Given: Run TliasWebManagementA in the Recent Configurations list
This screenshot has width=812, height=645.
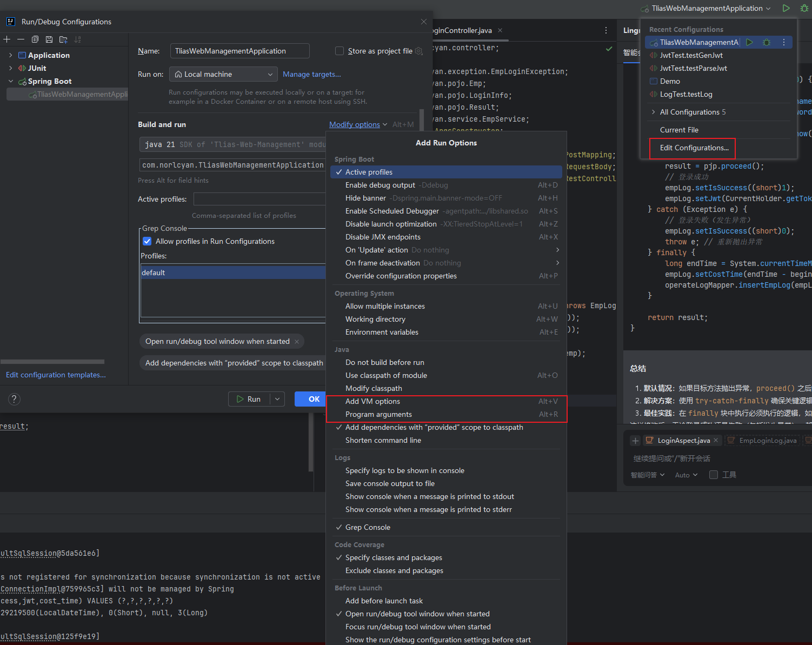Looking at the screenshot, I should 749,42.
